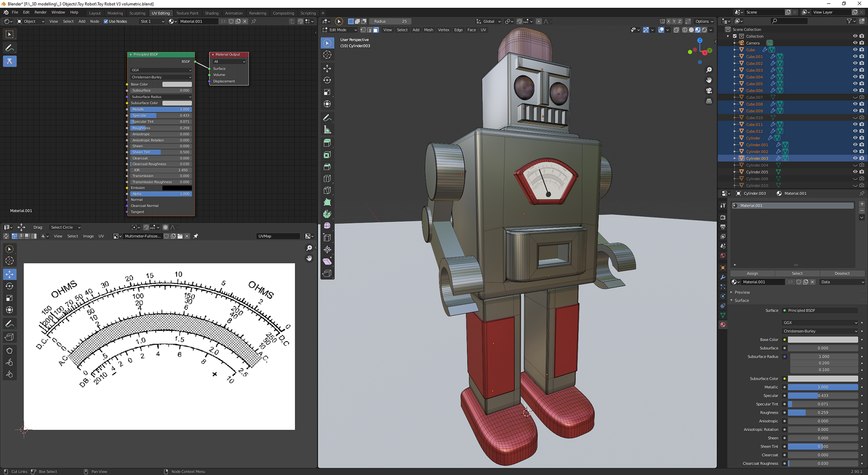868x475 pixels.
Task: Open the Modifier properties tab (wrench icon)
Action: 722,277
